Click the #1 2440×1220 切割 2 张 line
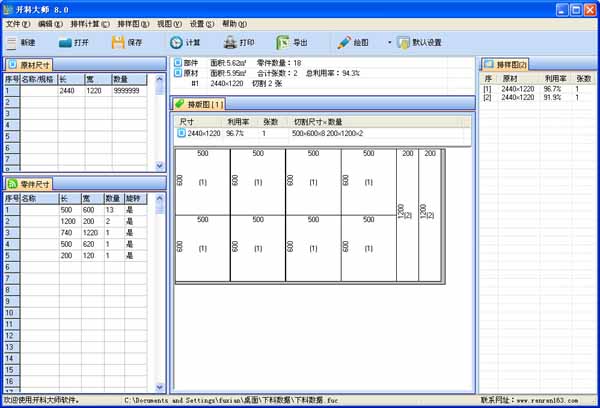Screen dimensions: 600x408 236,83
